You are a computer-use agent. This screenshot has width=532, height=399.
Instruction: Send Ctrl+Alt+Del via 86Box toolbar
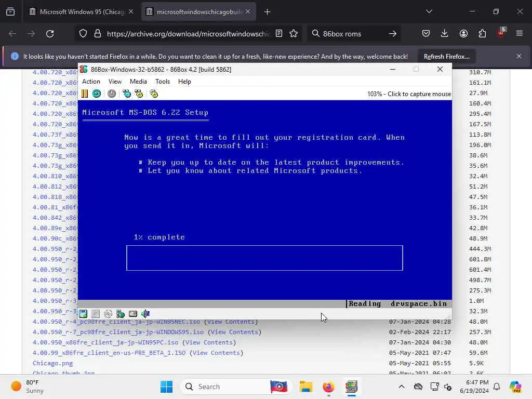coord(127,94)
